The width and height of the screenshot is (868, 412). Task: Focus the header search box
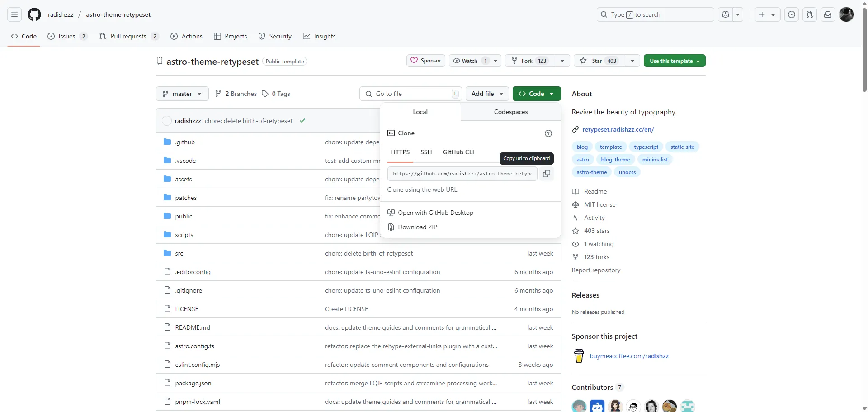[x=655, y=14]
